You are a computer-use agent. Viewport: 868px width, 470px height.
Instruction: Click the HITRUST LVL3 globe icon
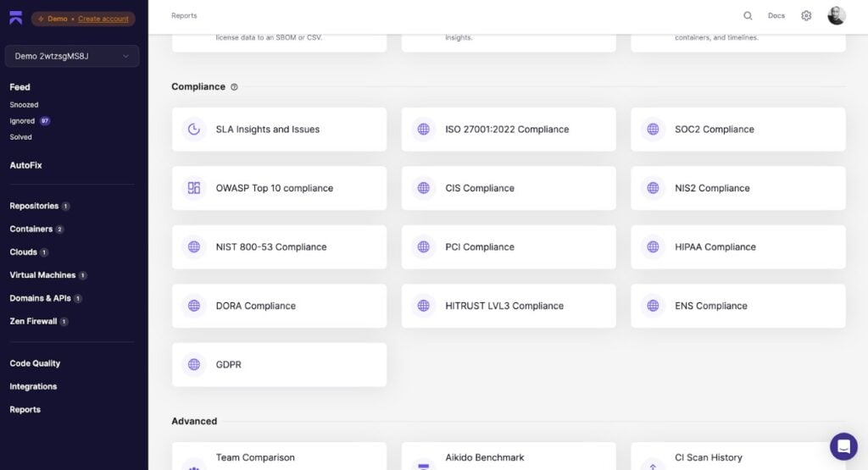point(424,306)
